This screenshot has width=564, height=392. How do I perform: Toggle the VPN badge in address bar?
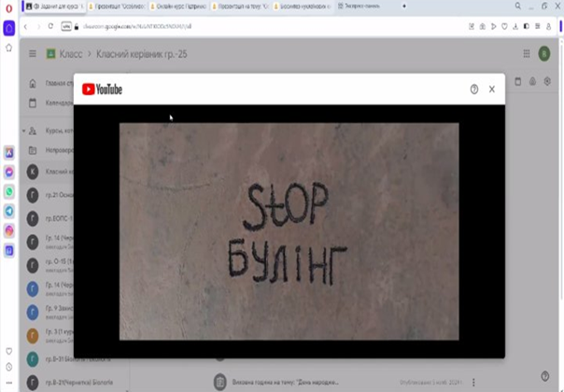tap(66, 26)
